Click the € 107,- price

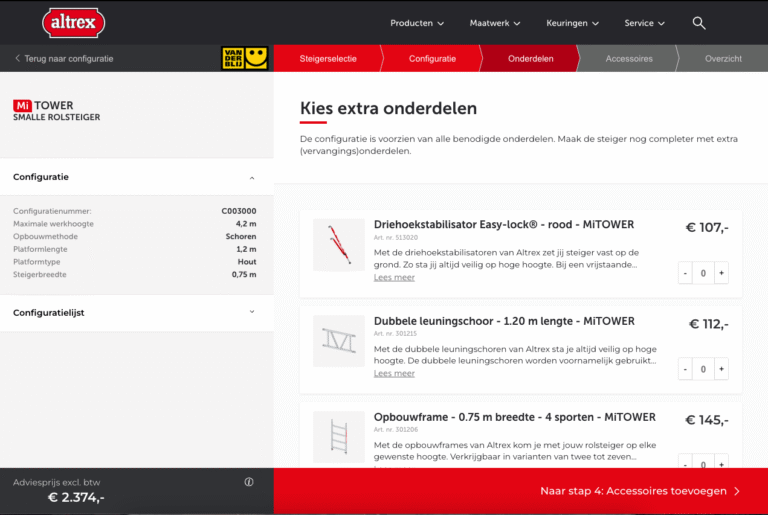707,227
